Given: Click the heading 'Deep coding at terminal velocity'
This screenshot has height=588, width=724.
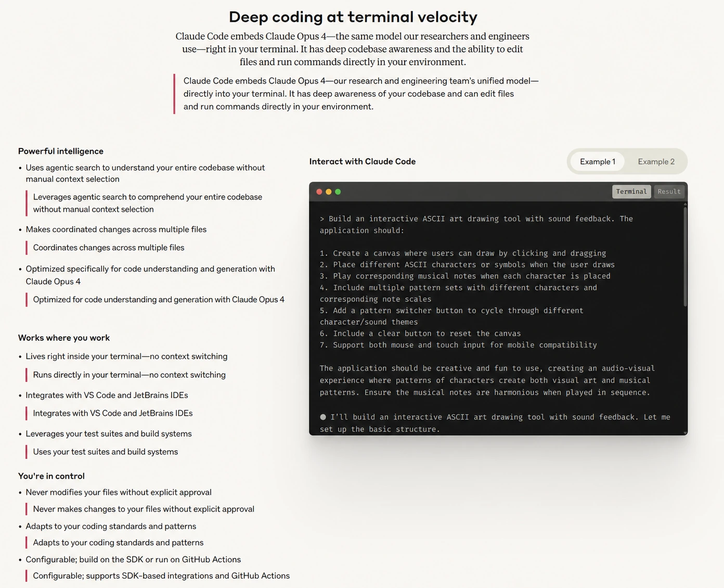Looking at the screenshot, I should pyautogui.click(x=353, y=17).
